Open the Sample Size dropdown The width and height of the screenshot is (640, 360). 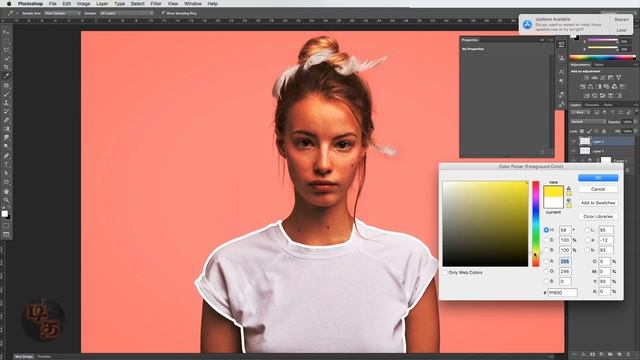tap(62, 13)
